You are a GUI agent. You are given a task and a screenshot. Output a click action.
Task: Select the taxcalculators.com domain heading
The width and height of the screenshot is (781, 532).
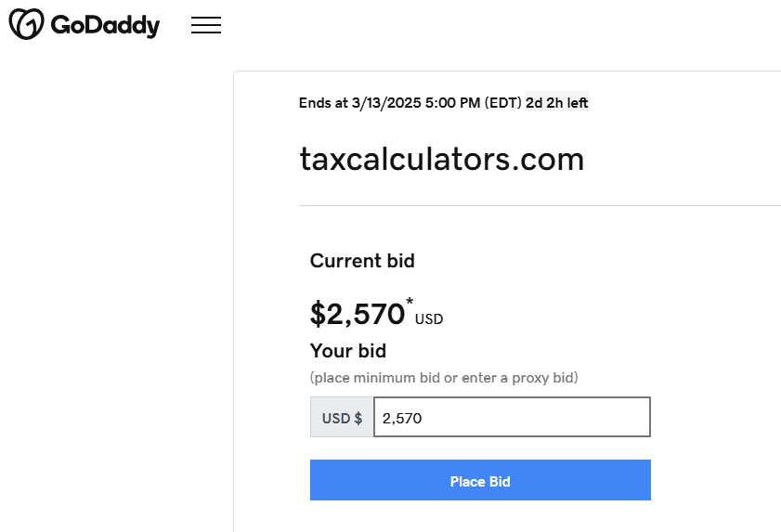441,160
